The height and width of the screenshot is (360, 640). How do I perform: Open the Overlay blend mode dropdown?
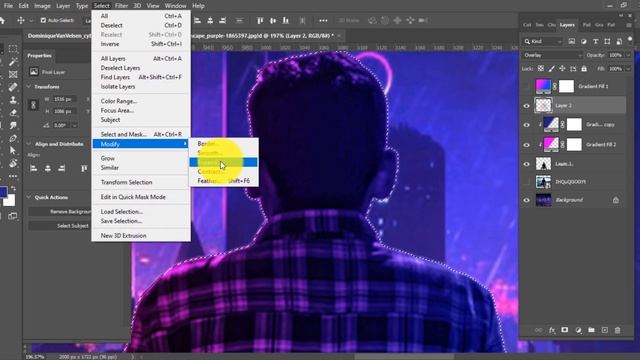click(x=553, y=55)
